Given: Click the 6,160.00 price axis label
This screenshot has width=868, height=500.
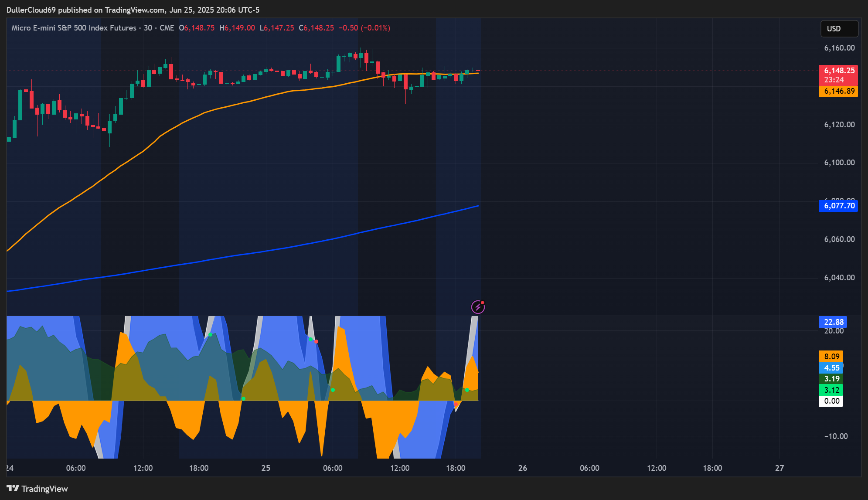Looking at the screenshot, I should [x=839, y=48].
